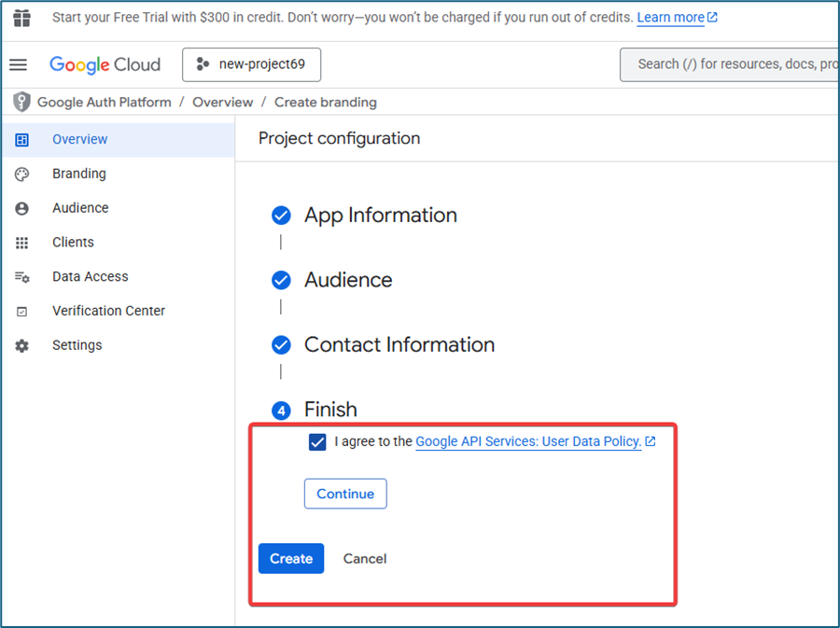
Task: Expand the Contact Information step
Action: coord(399,344)
